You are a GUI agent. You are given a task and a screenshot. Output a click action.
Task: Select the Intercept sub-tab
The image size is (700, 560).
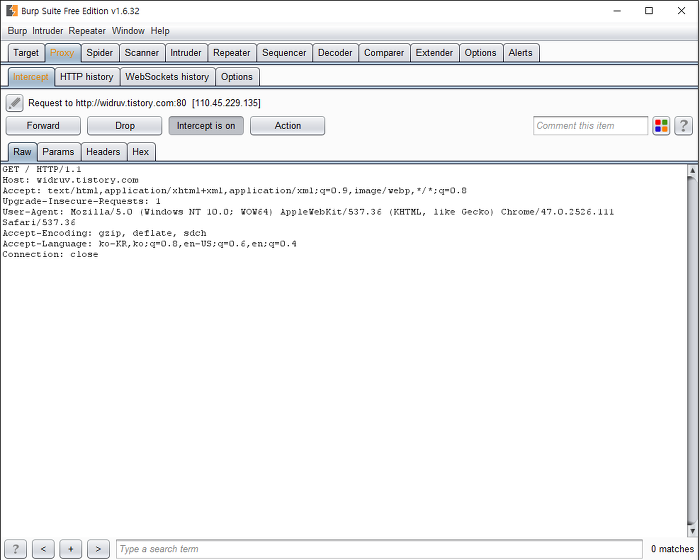[31, 77]
